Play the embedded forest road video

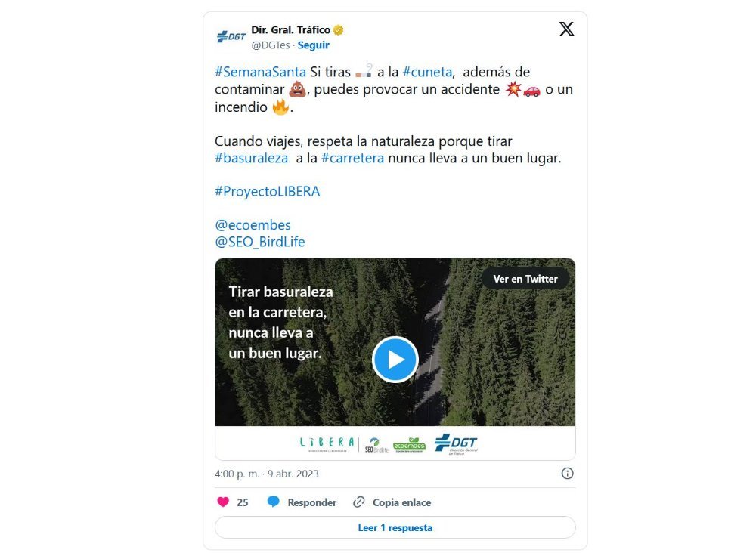pyautogui.click(x=395, y=360)
